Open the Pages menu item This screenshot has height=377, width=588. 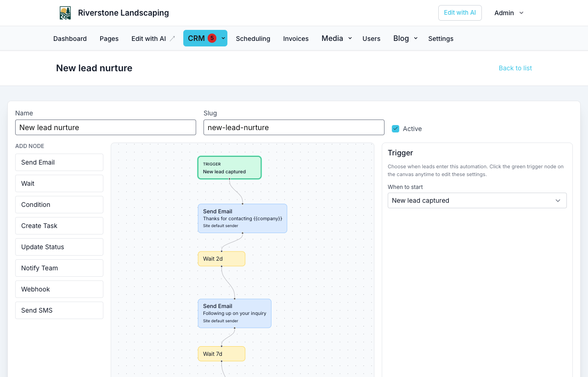(109, 39)
